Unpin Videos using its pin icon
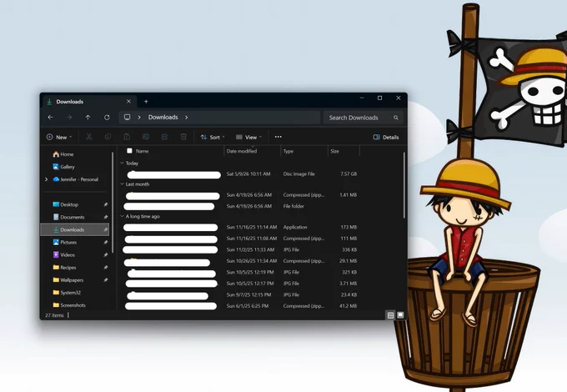 (x=106, y=255)
